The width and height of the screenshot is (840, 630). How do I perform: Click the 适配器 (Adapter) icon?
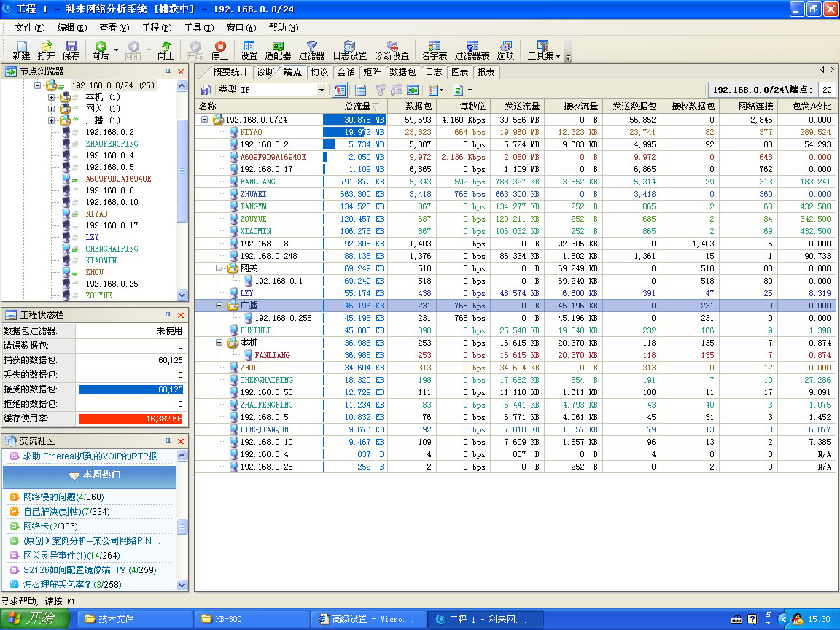(x=278, y=50)
